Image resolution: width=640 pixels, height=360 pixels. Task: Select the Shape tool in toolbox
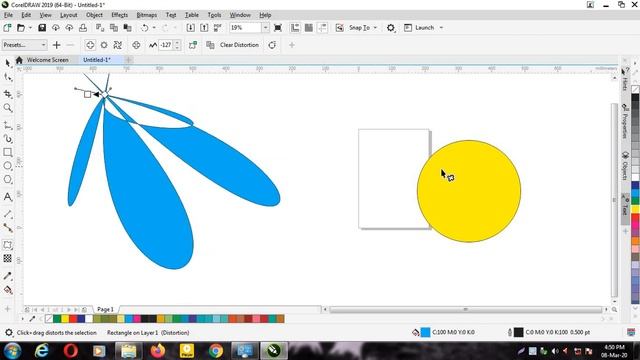[x=7, y=77]
